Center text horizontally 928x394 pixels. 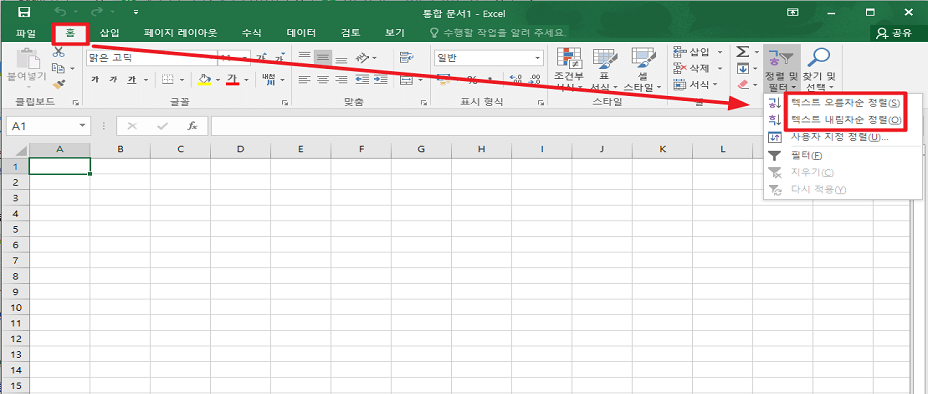coord(323,79)
